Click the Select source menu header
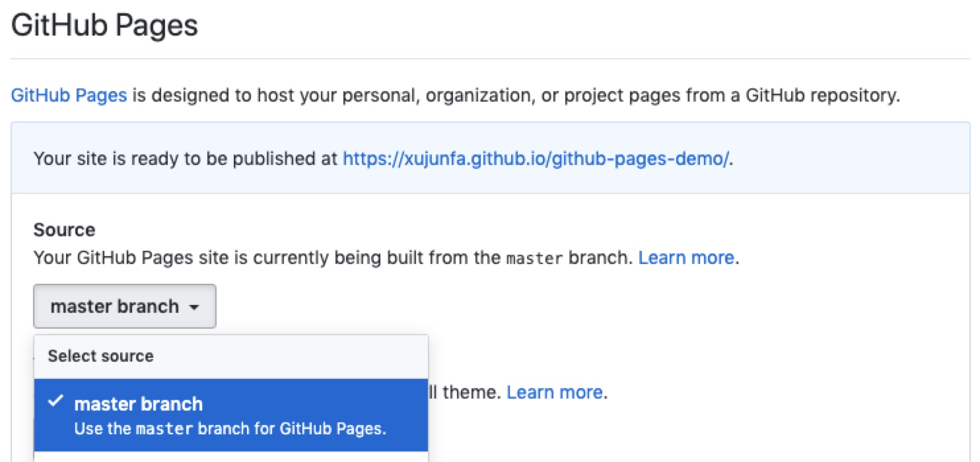The width and height of the screenshot is (980, 462). [100, 356]
